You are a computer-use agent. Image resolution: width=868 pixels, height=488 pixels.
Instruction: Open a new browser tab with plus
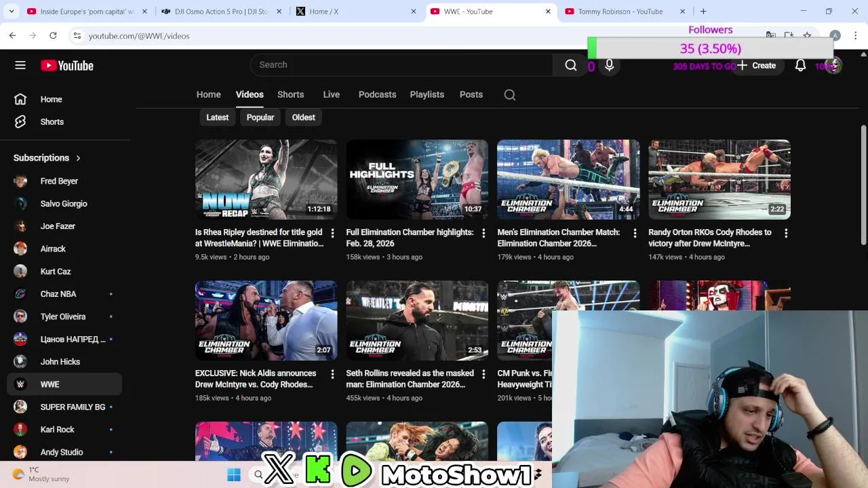pos(703,12)
